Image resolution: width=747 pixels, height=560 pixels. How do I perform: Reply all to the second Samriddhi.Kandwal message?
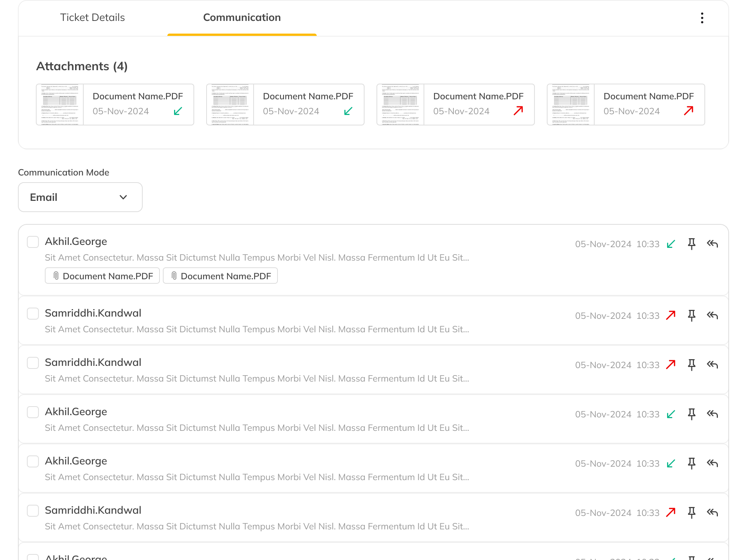713,365
